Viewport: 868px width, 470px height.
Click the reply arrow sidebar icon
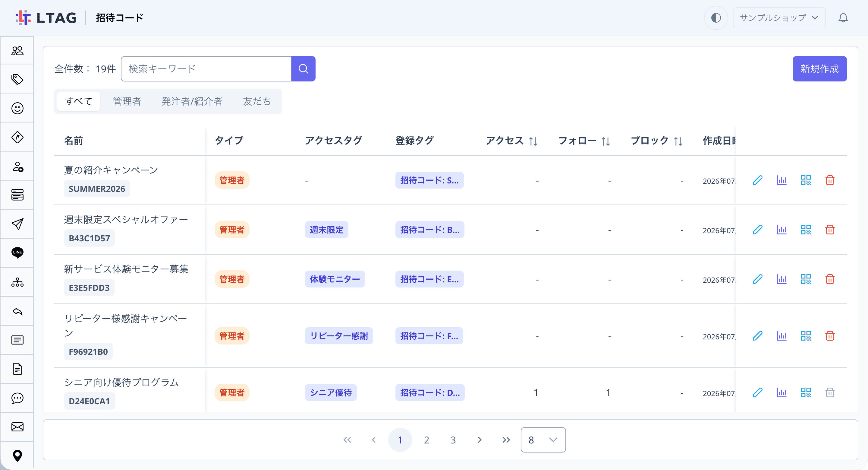click(x=17, y=311)
